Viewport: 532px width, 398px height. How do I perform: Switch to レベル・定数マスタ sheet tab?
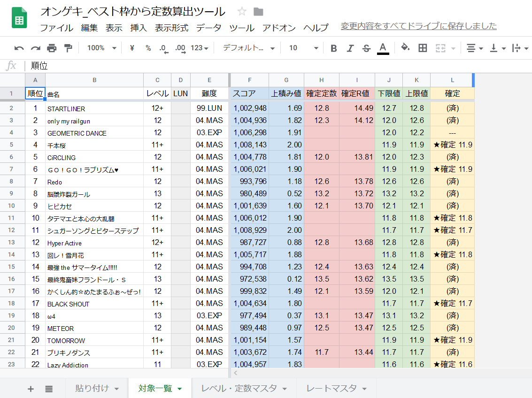pos(239,389)
